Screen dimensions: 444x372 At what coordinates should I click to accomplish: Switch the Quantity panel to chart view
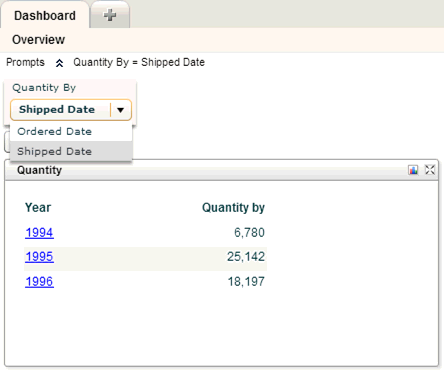413,170
